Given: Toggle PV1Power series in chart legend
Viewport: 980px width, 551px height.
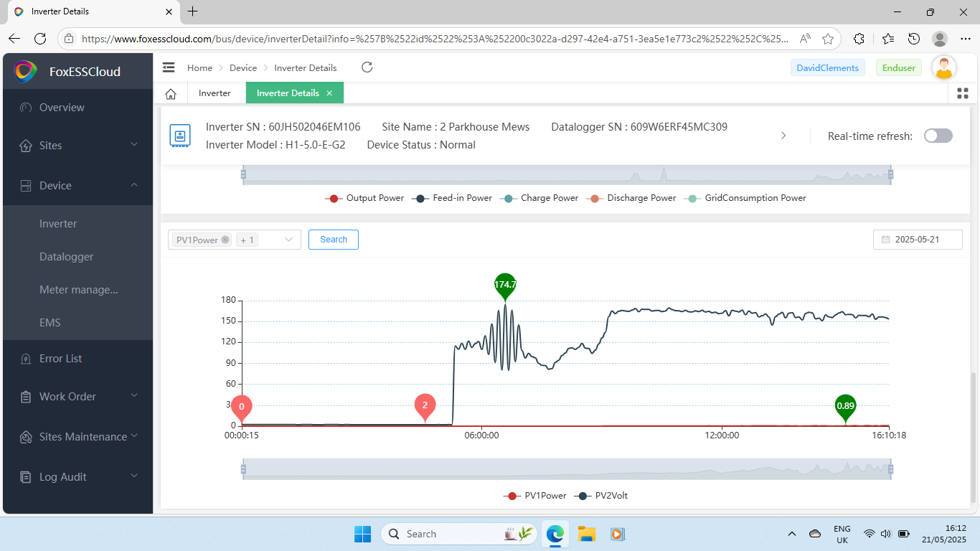Looking at the screenshot, I should pyautogui.click(x=537, y=496).
